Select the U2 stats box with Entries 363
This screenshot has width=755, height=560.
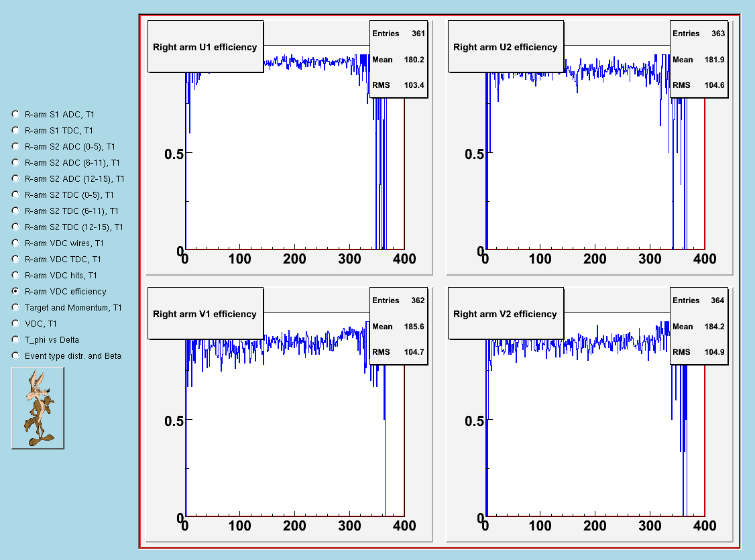pyautogui.click(x=699, y=59)
